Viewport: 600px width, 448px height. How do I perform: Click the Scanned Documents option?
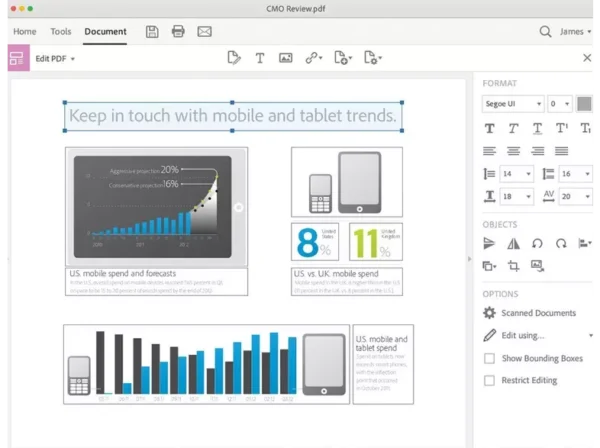pos(538,313)
